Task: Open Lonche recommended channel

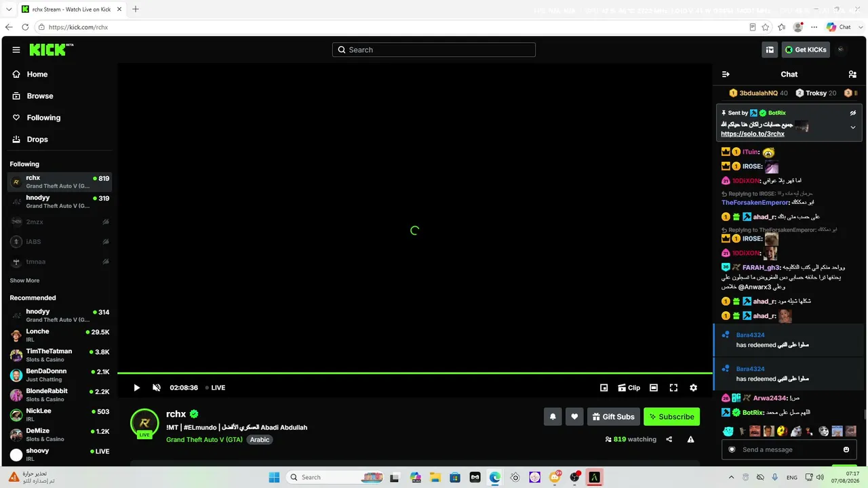Action: (x=60, y=335)
